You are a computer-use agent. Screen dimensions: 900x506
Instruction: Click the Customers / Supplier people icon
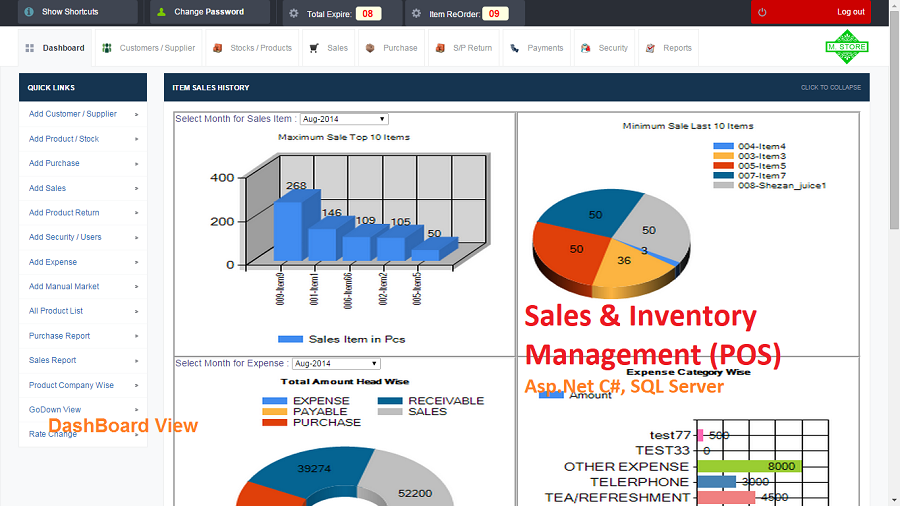pyautogui.click(x=107, y=48)
